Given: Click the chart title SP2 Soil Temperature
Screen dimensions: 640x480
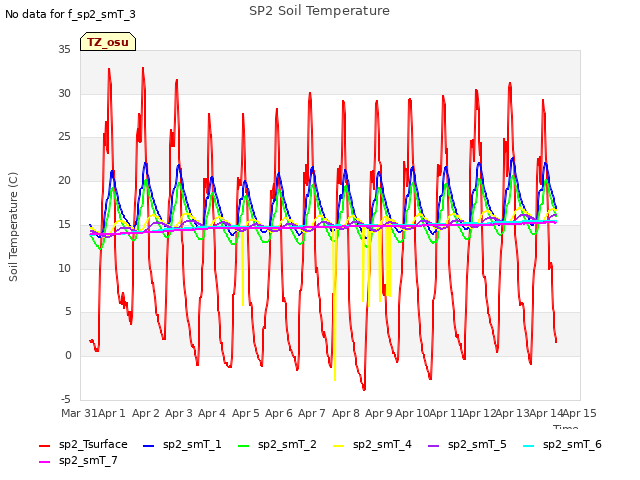Looking at the screenshot, I should click(320, 11).
